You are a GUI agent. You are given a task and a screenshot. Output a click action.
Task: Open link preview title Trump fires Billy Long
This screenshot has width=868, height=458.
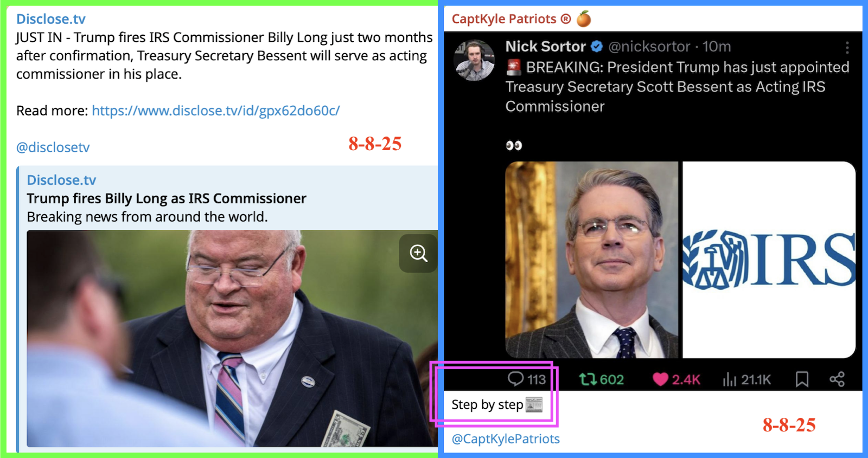[x=167, y=198]
